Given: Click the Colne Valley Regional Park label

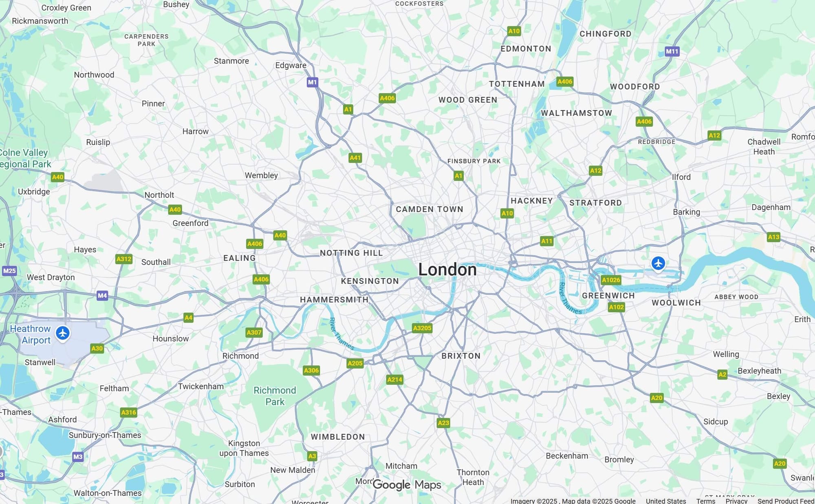Looking at the screenshot, I should click(x=25, y=158).
